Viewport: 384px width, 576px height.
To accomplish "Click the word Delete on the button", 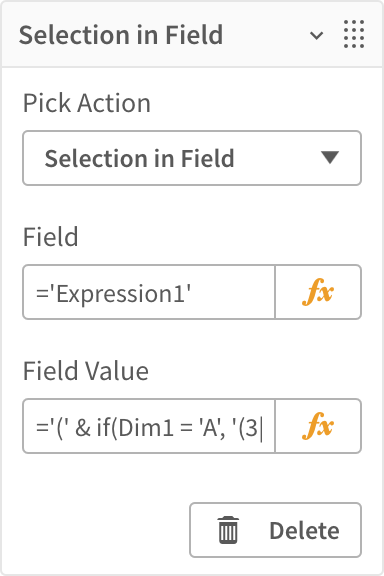I will pos(304,531).
